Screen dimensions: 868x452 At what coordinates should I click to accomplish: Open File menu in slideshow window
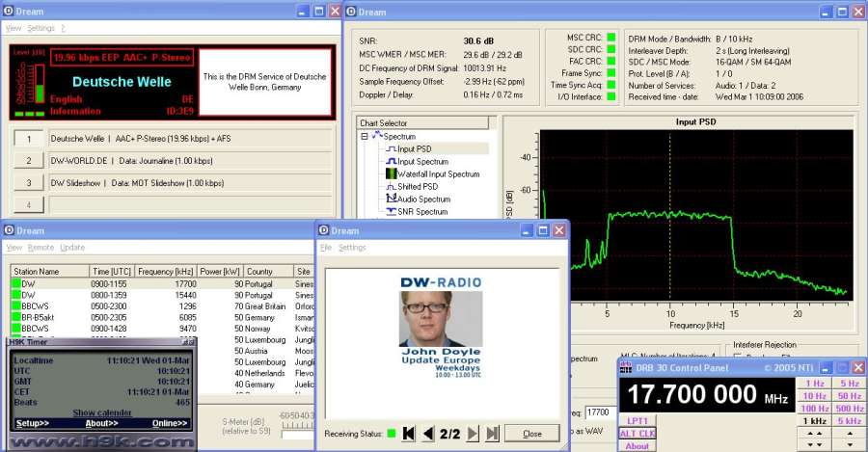point(326,248)
